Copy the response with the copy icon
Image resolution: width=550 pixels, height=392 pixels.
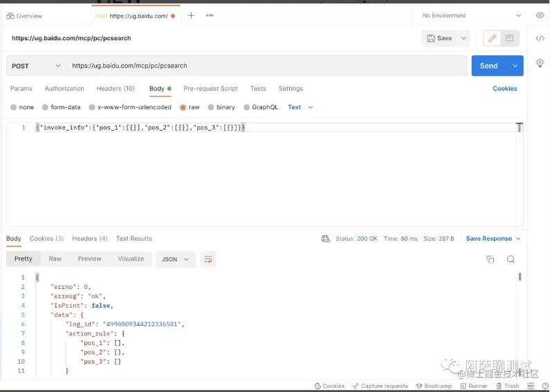[490, 259]
